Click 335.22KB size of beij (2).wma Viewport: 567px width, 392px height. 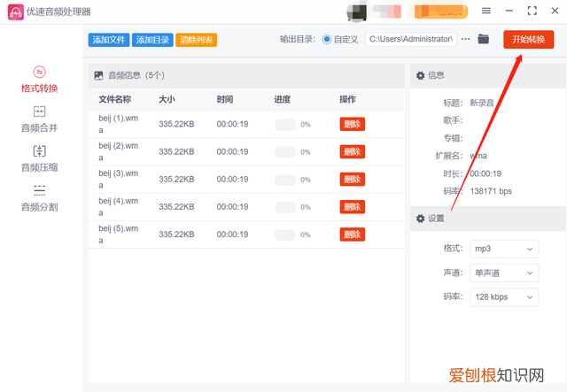click(x=176, y=151)
